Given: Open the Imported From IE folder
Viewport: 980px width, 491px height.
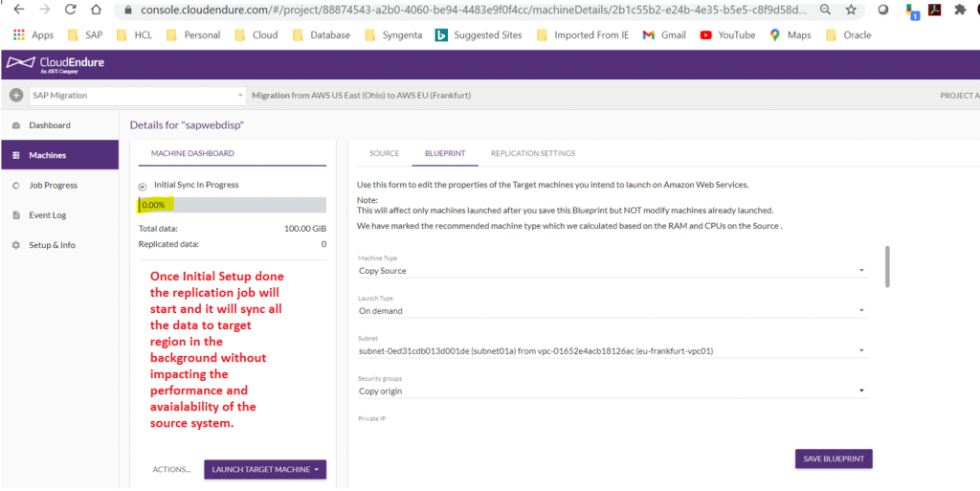Looking at the screenshot, I should (583, 35).
